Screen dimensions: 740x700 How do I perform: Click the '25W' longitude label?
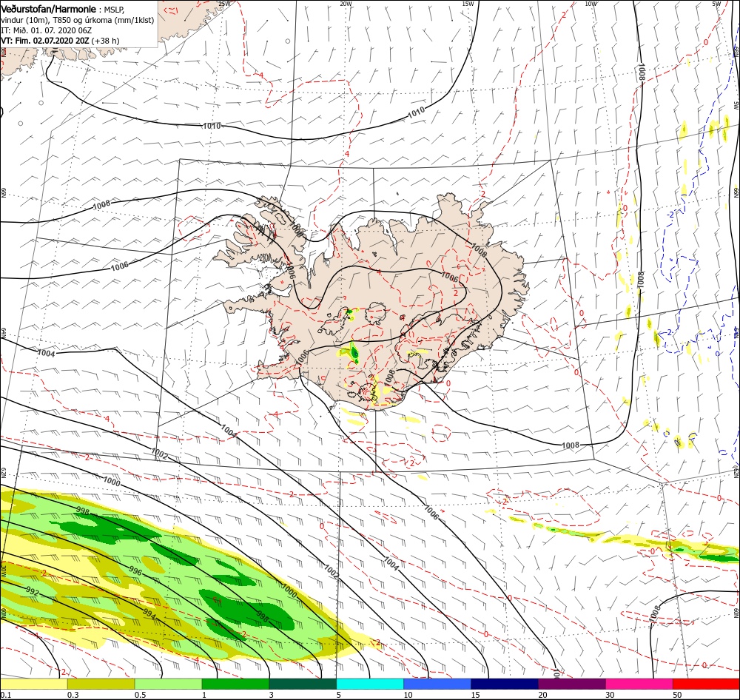225,4
